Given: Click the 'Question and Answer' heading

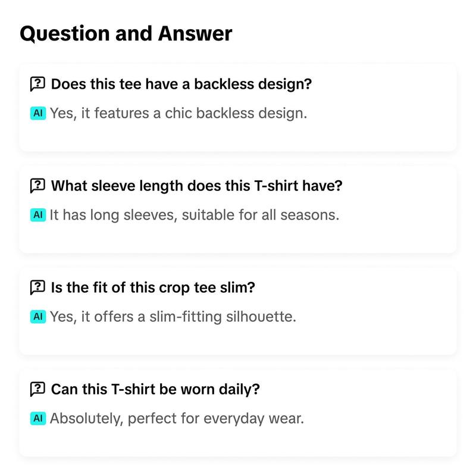Looking at the screenshot, I should pos(126,33).
